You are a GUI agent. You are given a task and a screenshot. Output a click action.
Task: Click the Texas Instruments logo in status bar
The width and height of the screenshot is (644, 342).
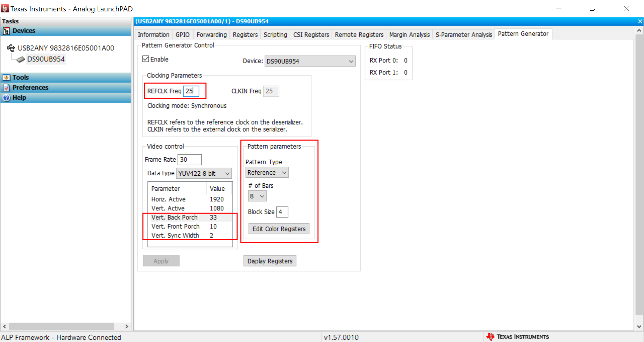(x=518, y=337)
